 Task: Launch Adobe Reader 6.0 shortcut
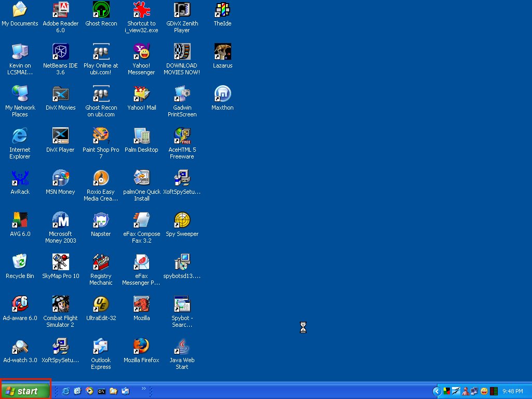(x=60, y=9)
